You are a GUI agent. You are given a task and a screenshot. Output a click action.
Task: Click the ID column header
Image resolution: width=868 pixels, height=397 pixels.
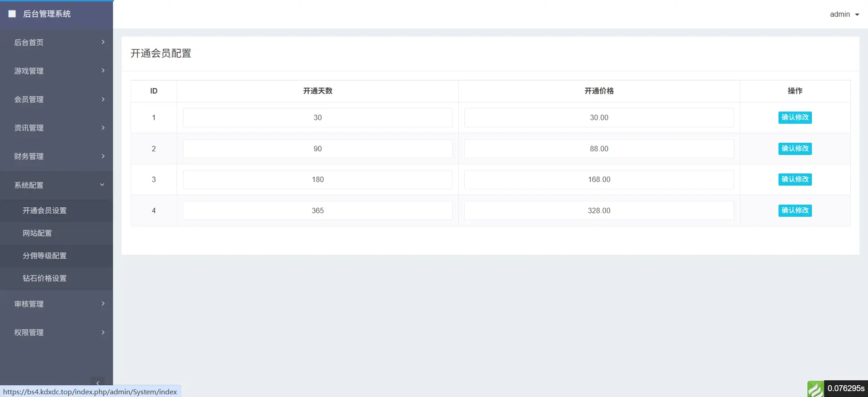[x=154, y=91]
